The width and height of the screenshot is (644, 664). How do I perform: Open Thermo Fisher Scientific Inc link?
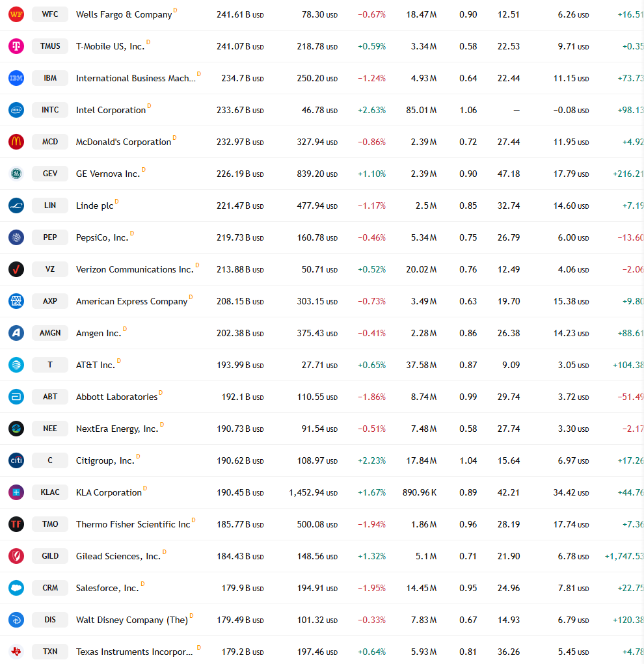[133, 525]
